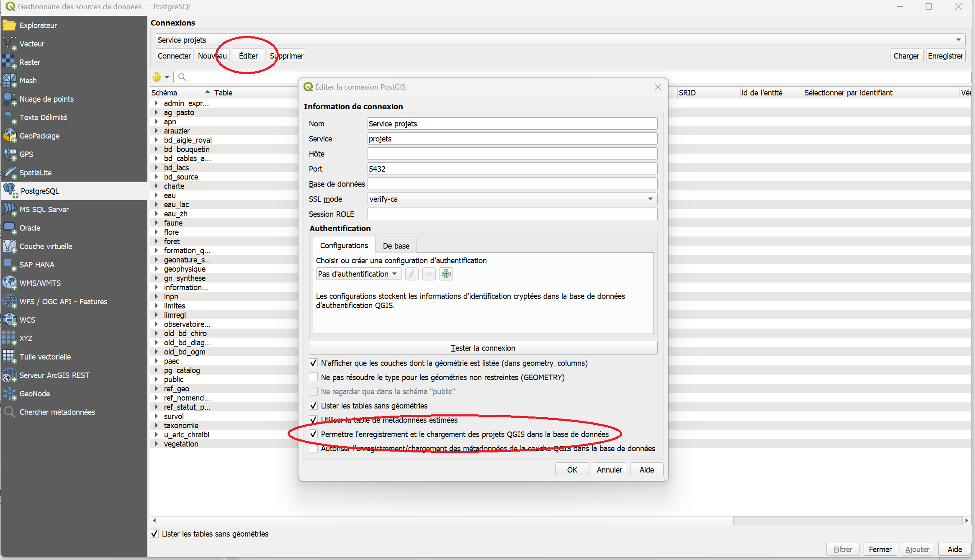Click the Connecter button
The width and height of the screenshot is (975, 560).
174,56
